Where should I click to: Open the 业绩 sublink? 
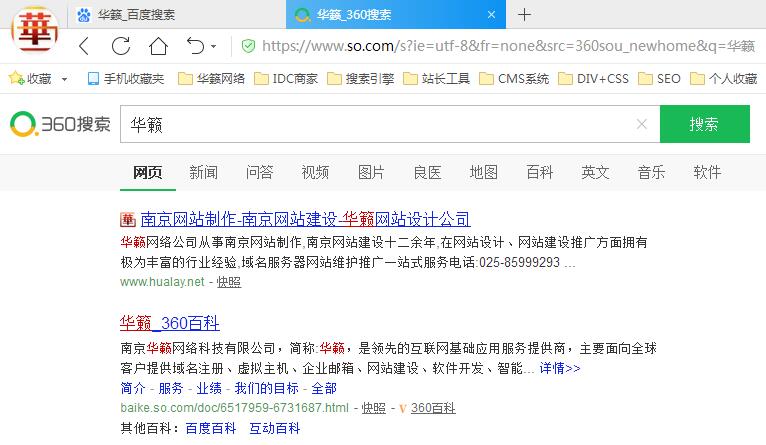[209, 388]
